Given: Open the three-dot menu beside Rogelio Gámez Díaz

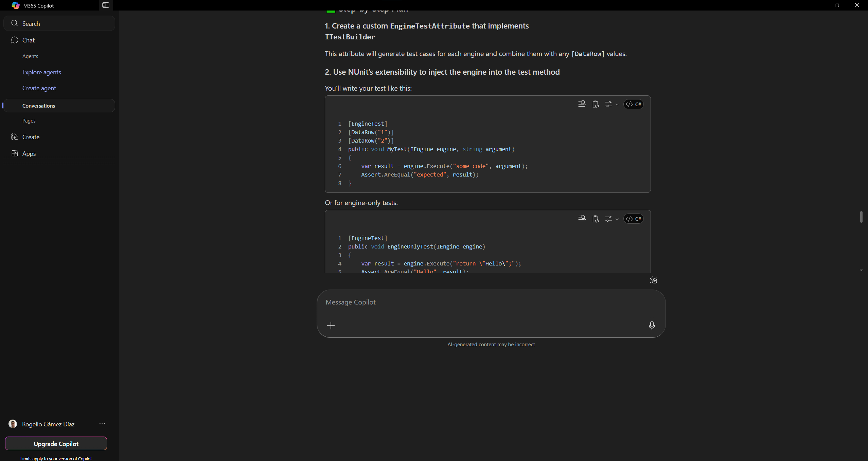Looking at the screenshot, I should [x=102, y=424].
